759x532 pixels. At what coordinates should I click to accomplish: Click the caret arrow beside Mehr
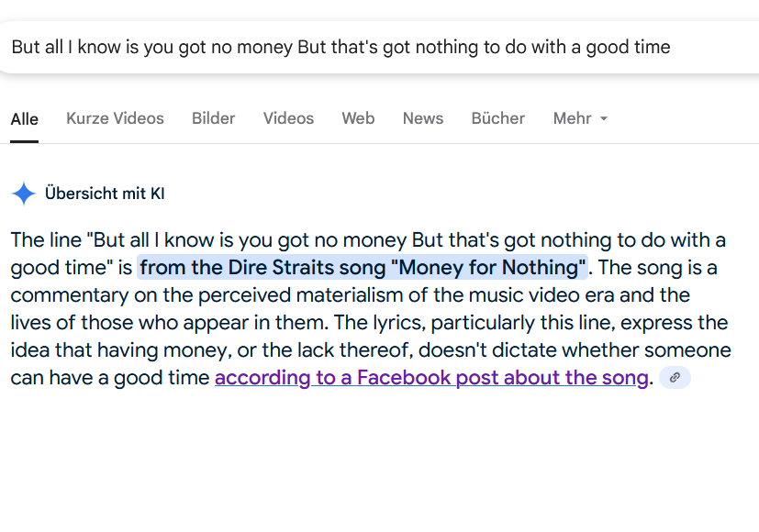(604, 118)
